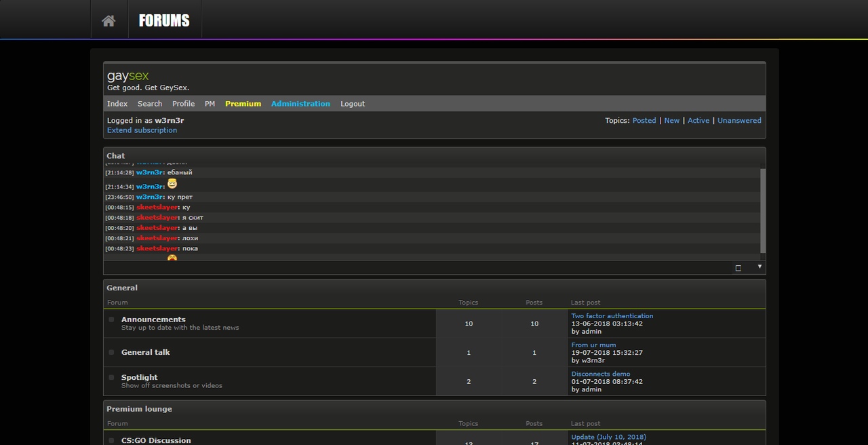The image size is (868, 445).
Task: Open the Disconnects demo post
Action: 601,374
